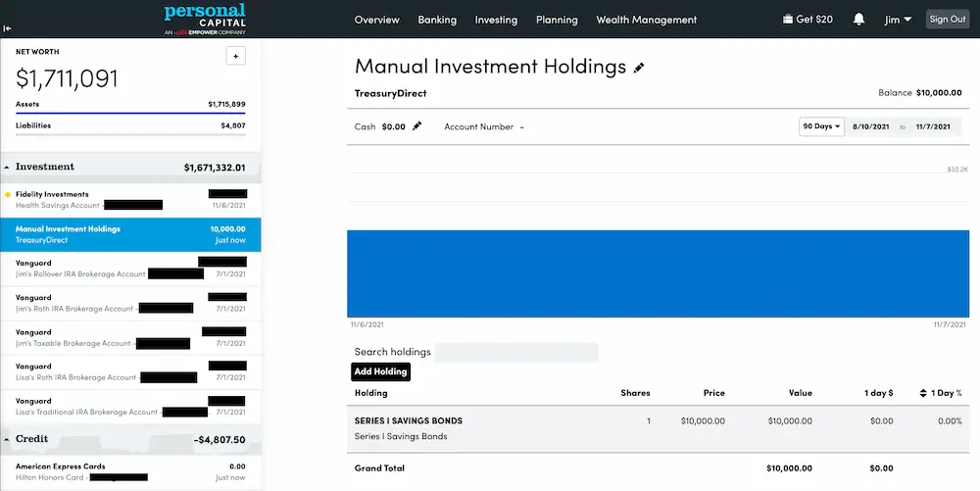Open the Planning menu
The image size is (980, 491).
tap(557, 20)
